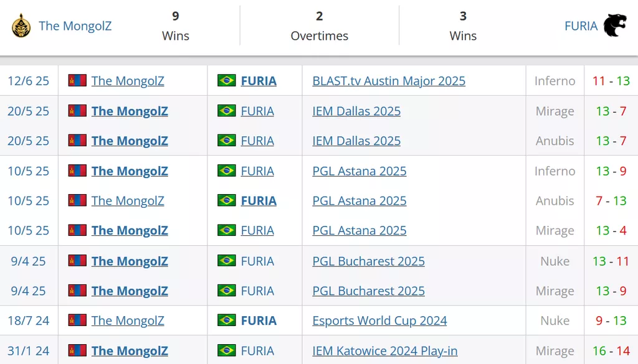Click Brazil flag in PGL Bucharest Nuke row

tap(227, 261)
